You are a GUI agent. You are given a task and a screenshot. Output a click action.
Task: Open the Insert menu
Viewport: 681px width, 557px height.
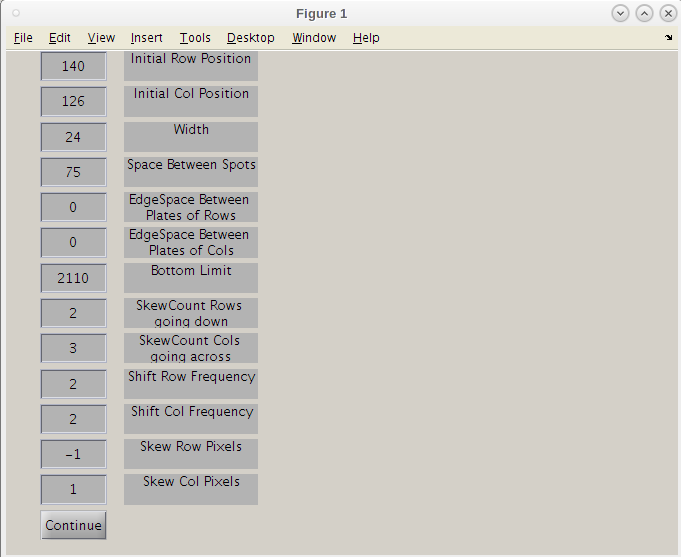(147, 38)
